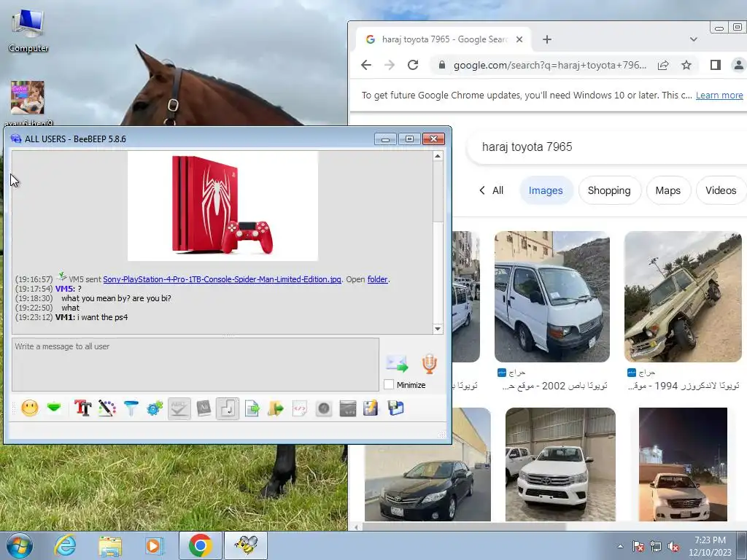The image size is (747, 560).
Task: Click the chat scrollbar down arrow
Action: (x=438, y=329)
